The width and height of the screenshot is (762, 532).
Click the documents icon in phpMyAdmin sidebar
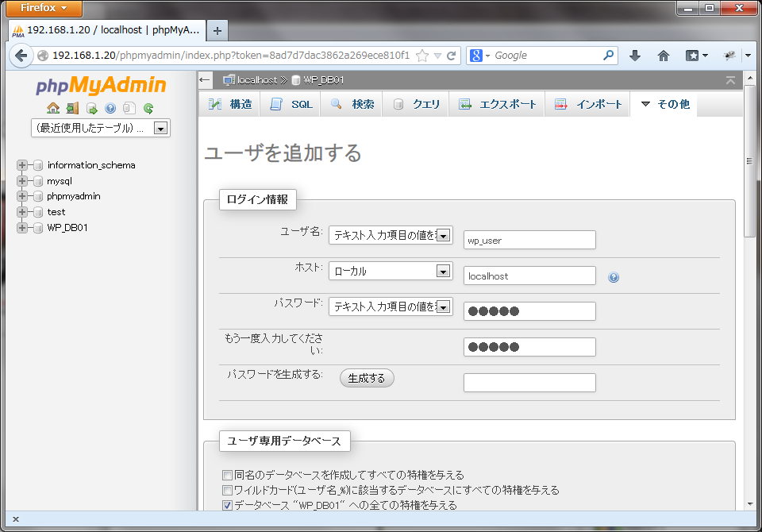(129, 108)
